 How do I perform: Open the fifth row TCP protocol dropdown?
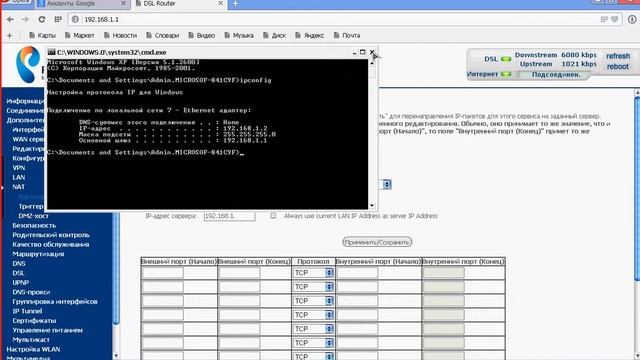coord(313,329)
